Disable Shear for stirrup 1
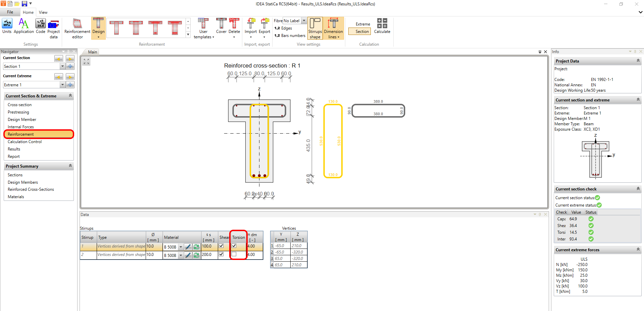This screenshot has width=644, height=311. (x=221, y=246)
